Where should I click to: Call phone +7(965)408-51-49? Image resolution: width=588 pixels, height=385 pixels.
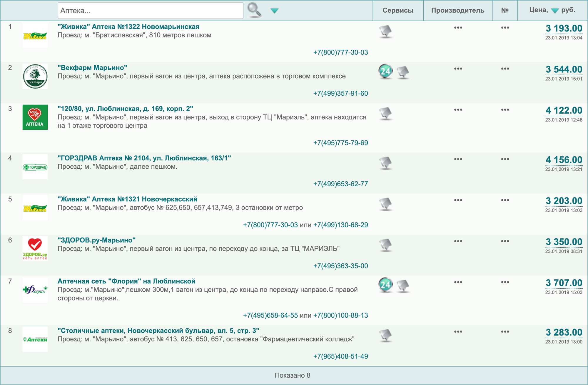click(x=340, y=356)
